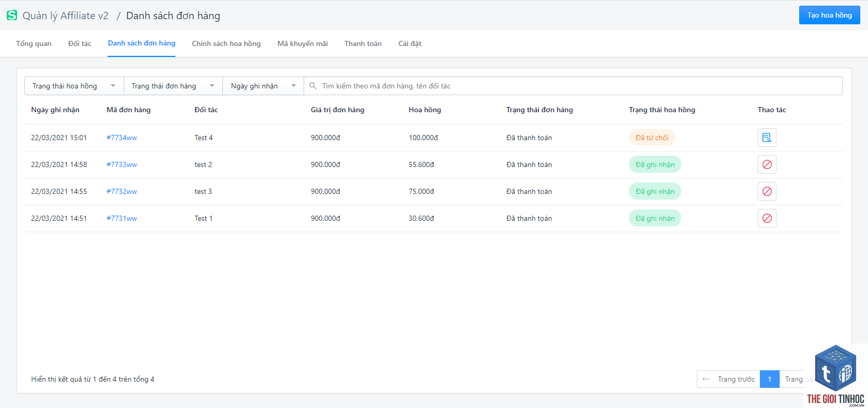868x408 pixels.
Task: Click Đã ghi nhận badge for #7733ww
Action: pyautogui.click(x=655, y=164)
